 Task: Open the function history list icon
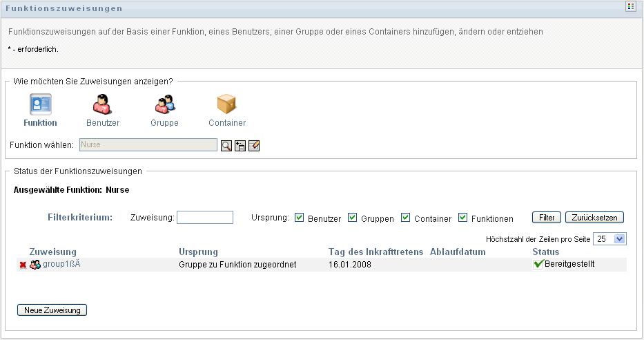pos(240,145)
